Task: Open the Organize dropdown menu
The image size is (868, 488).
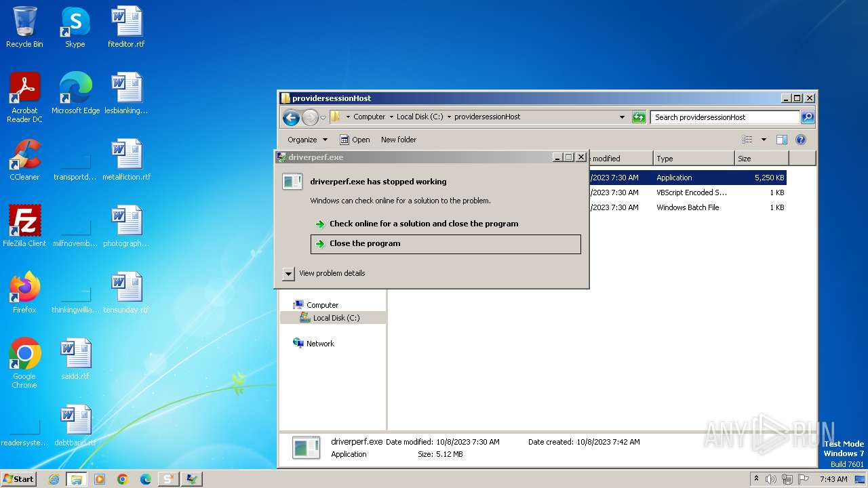Action: [x=307, y=140]
